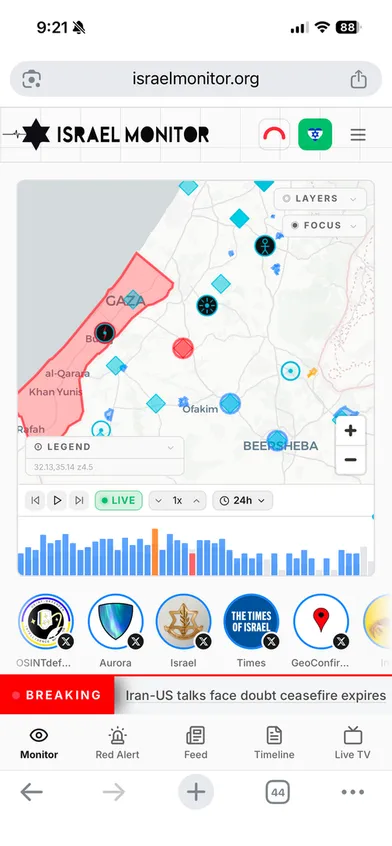Open Aurora source avatar
The width and height of the screenshot is (392, 846).
click(x=115, y=622)
